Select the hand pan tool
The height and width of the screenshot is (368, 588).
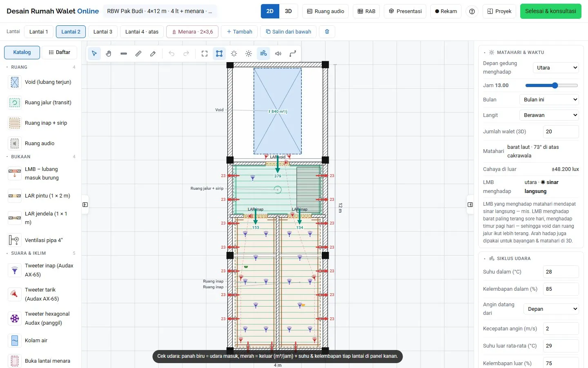click(109, 54)
